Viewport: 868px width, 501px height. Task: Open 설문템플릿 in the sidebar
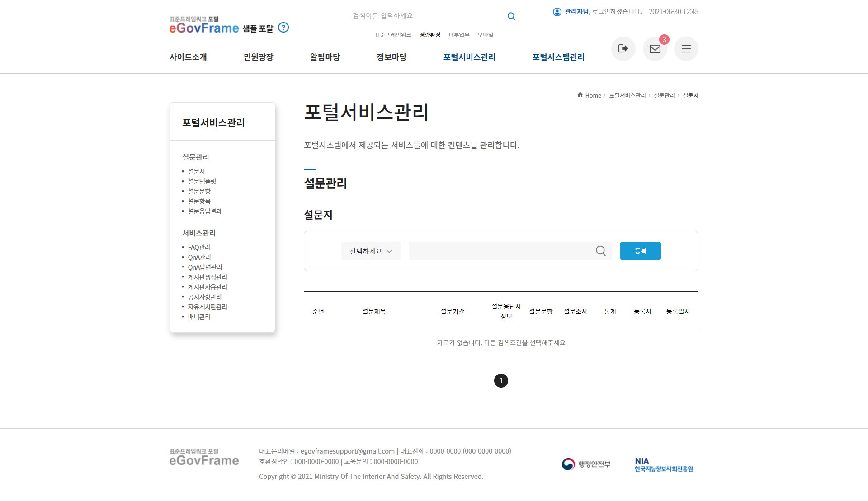tap(202, 181)
